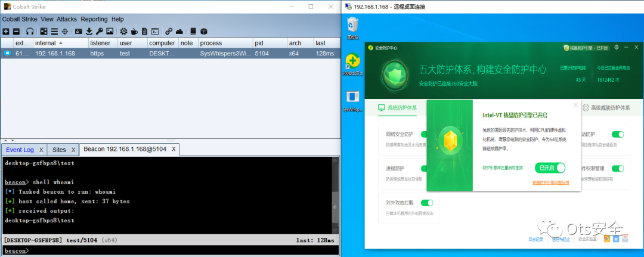644x257 pixels.
Task: Sort sessions by last column header
Action: click(x=327, y=43)
